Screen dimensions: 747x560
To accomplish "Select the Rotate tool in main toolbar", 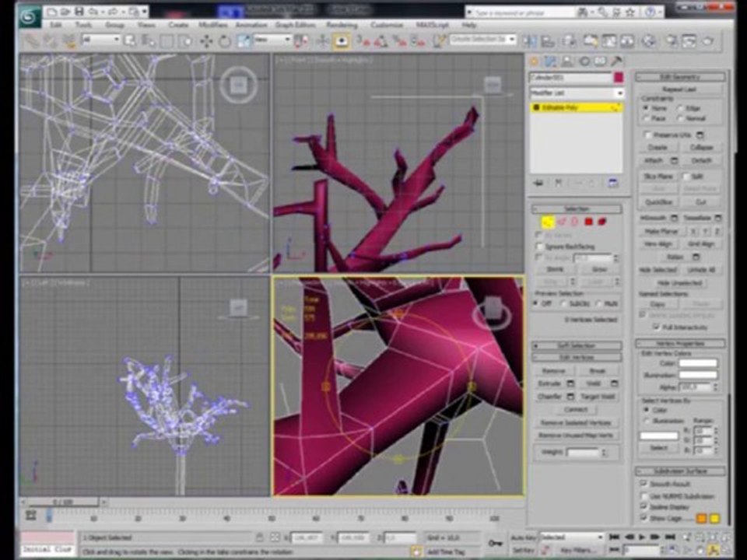I will (x=224, y=41).
